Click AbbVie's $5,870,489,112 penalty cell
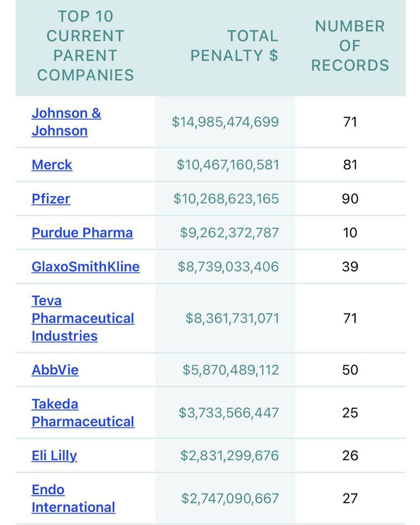420x525 pixels. (231, 370)
